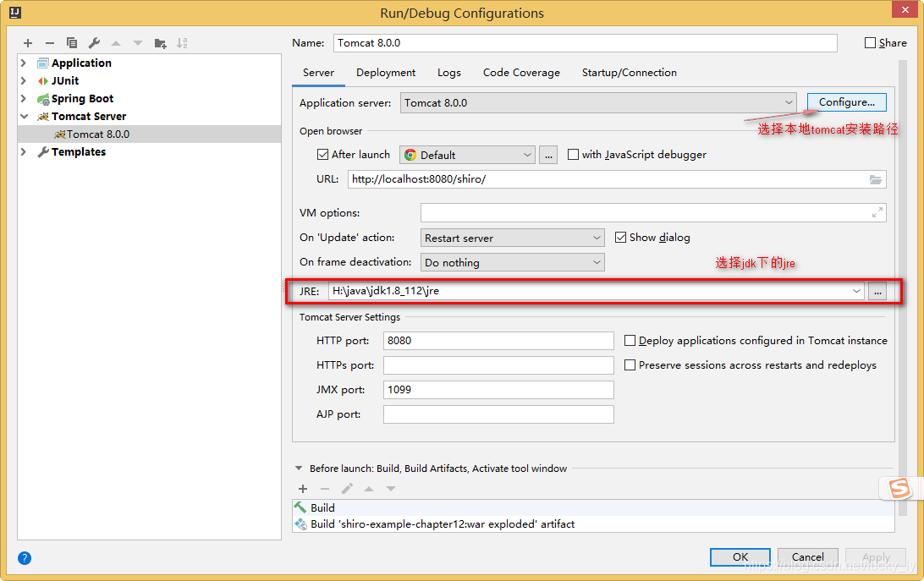Click the folder icon in URL field
The image size is (924, 581).
[876, 179]
